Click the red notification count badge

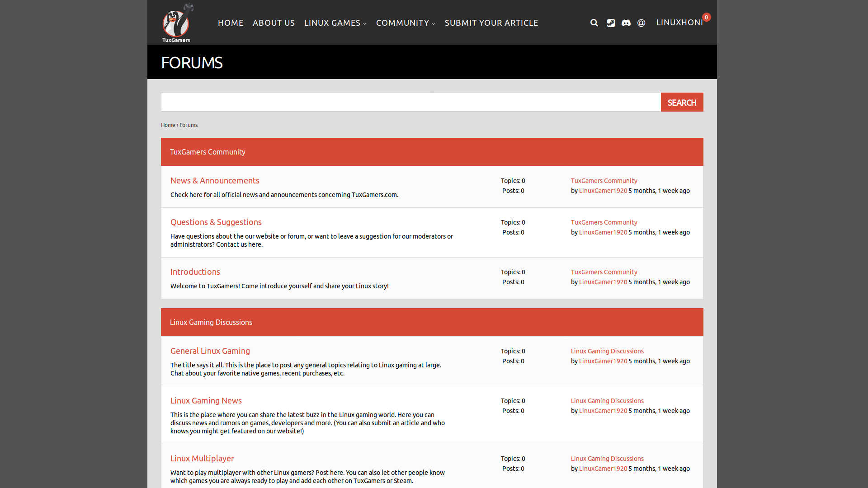[x=706, y=17]
